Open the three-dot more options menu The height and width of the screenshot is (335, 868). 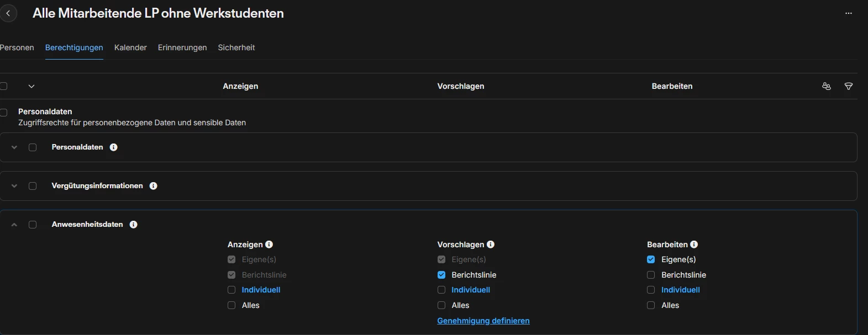(x=849, y=13)
